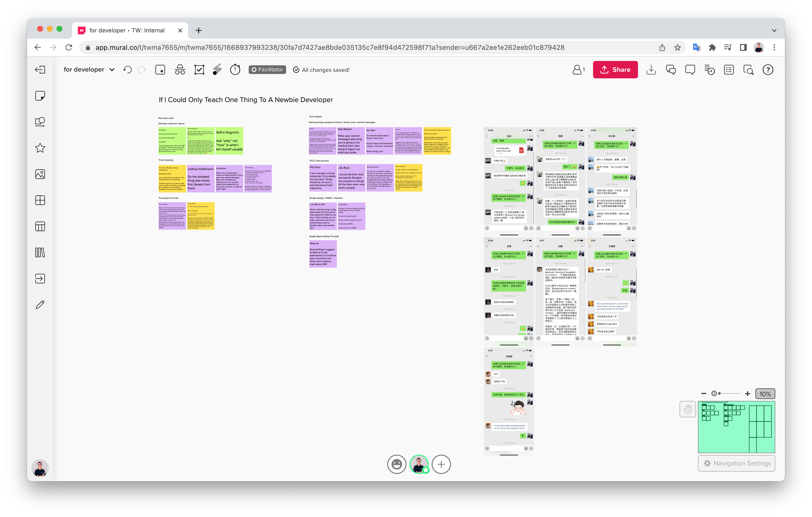This screenshot has height=517, width=812.
Task: Expand the Chrome tab search chevron
Action: coord(774,30)
